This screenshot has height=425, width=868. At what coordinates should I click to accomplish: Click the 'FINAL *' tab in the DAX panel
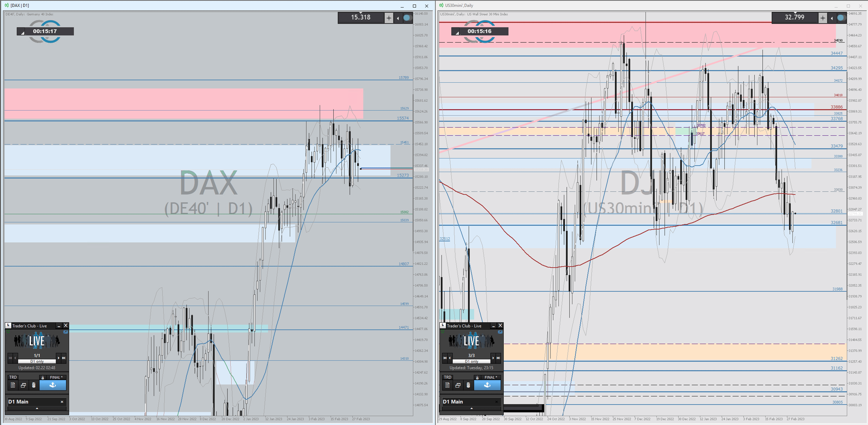point(56,377)
